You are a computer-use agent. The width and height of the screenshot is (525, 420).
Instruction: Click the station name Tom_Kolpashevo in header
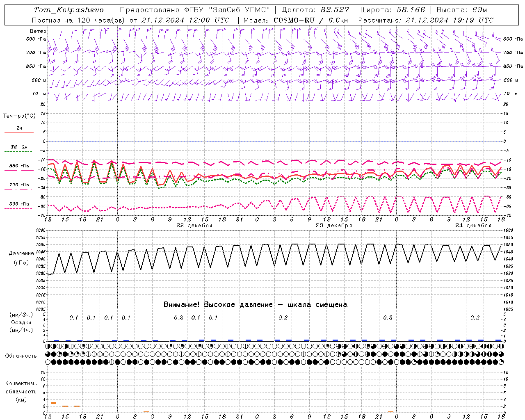point(68,10)
